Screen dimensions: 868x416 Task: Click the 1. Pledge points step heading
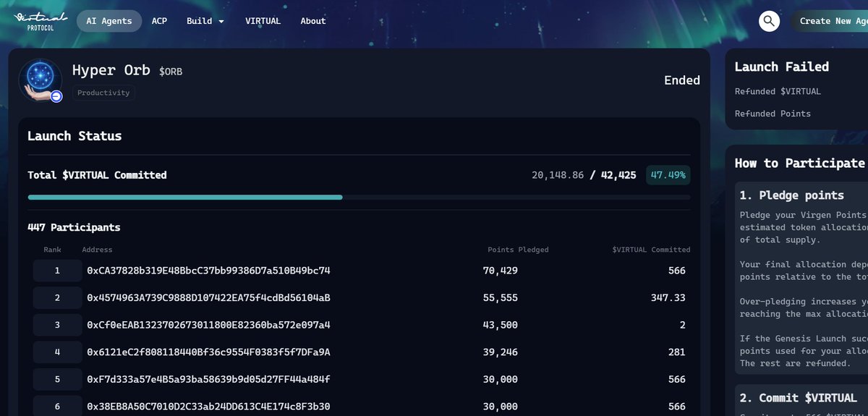click(791, 195)
